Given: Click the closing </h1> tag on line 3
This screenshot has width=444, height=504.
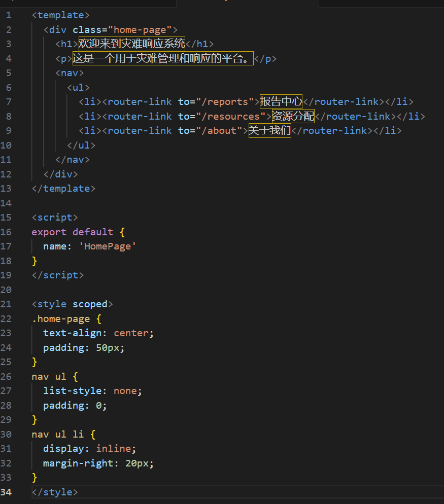Looking at the screenshot, I should pyautogui.click(x=200, y=44).
